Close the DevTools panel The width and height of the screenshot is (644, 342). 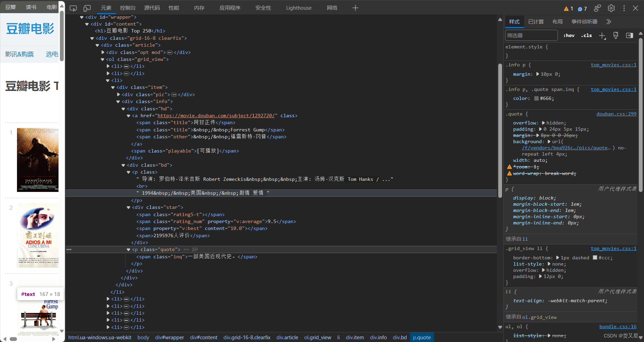635,8
